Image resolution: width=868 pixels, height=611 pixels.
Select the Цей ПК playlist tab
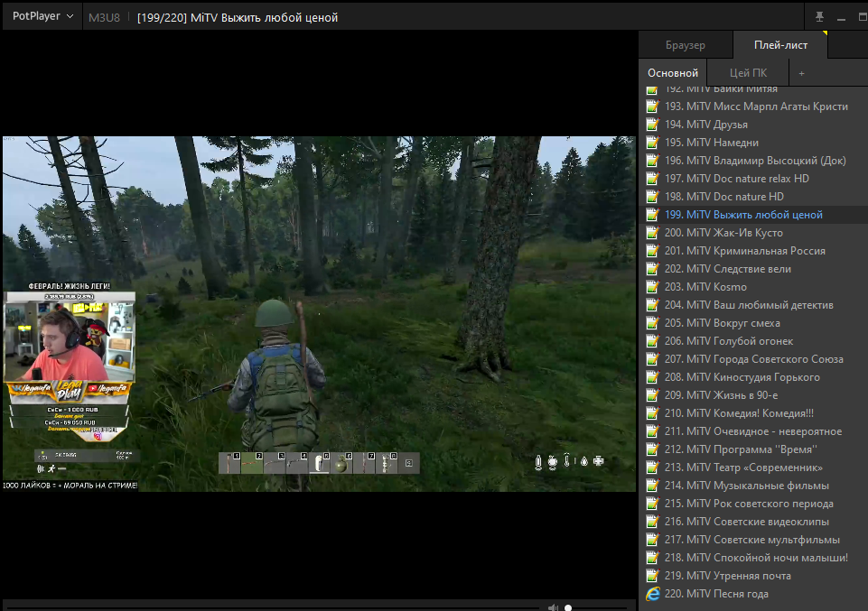(x=748, y=73)
